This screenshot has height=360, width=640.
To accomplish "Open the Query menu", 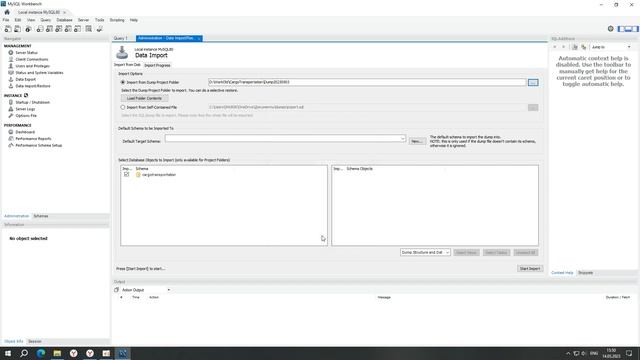I will [46, 20].
